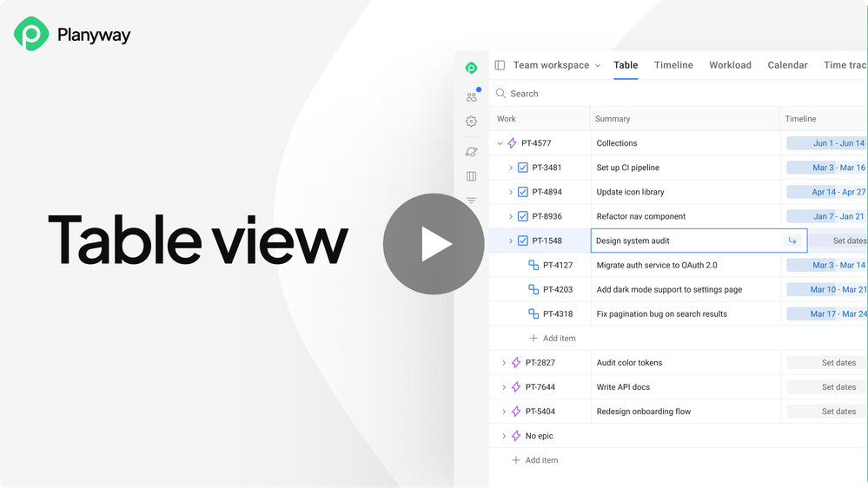Open the Team workspace dropdown
Image resolution: width=868 pixels, height=488 pixels.
pos(556,65)
